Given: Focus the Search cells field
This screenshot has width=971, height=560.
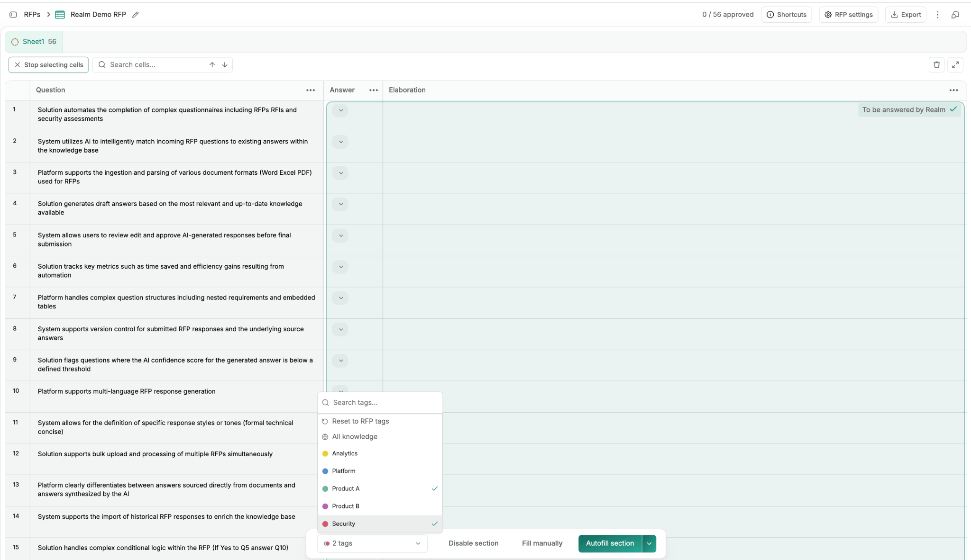Looking at the screenshot, I should click(162, 65).
